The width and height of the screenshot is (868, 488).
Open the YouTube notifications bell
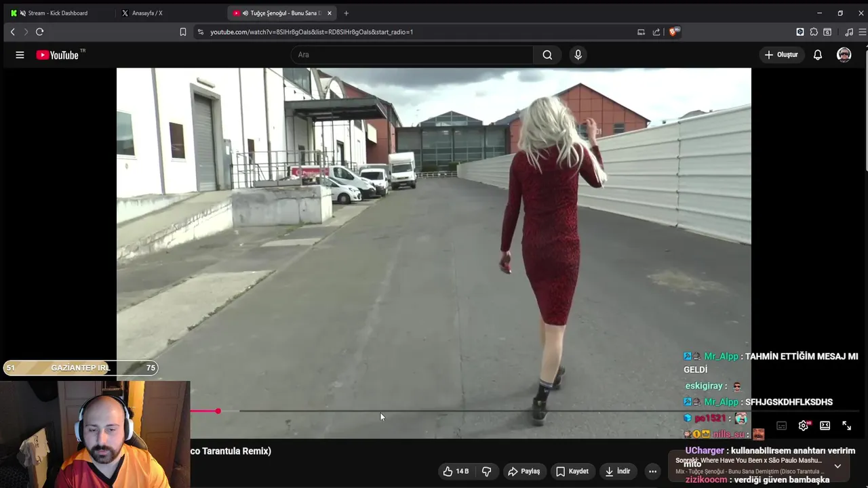pyautogui.click(x=818, y=55)
